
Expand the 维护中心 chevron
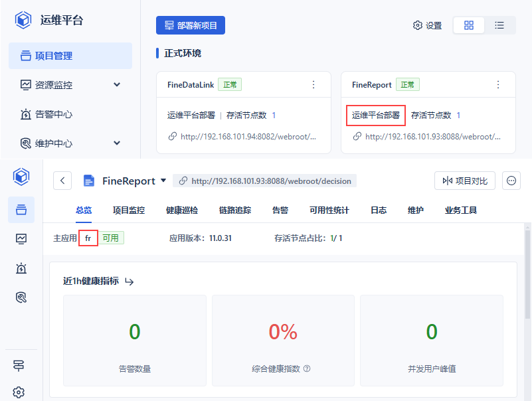(x=117, y=143)
